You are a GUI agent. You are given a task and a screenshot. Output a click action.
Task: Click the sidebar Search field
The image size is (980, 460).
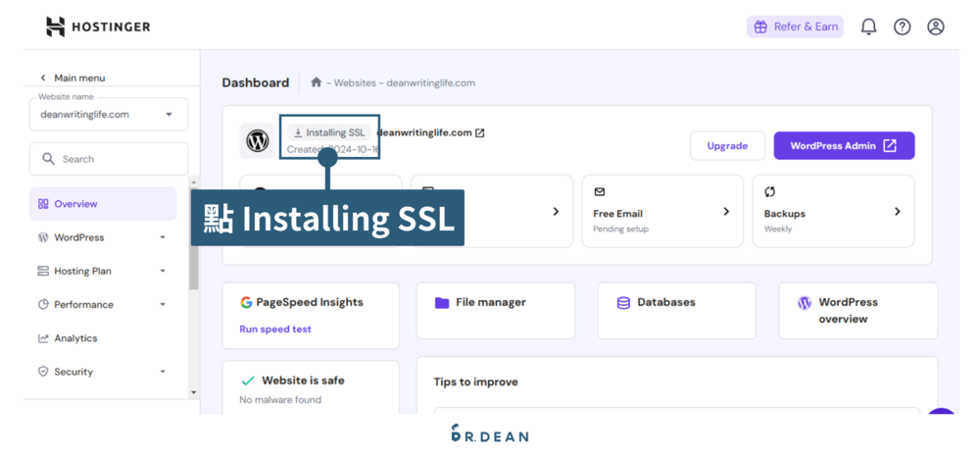click(108, 159)
